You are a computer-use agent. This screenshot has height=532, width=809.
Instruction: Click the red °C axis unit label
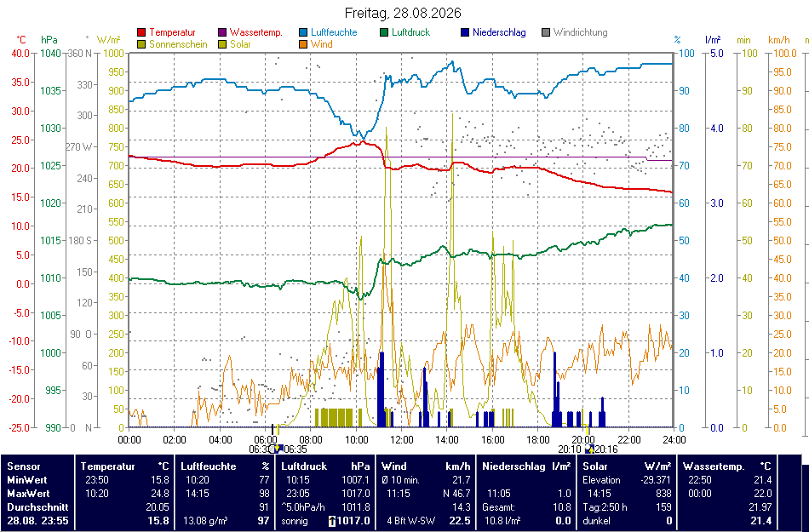[x=21, y=40]
